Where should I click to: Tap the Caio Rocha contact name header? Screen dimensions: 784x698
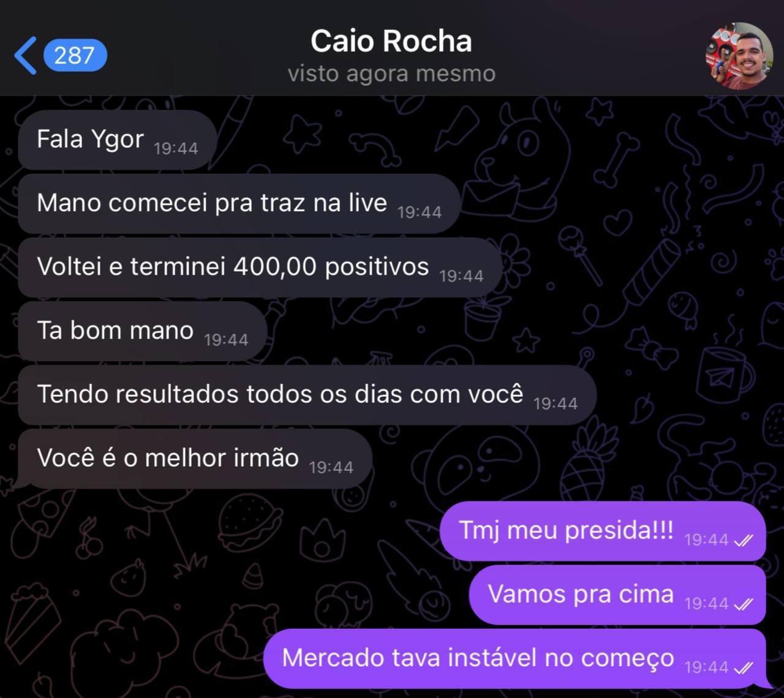pyautogui.click(x=391, y=41)
